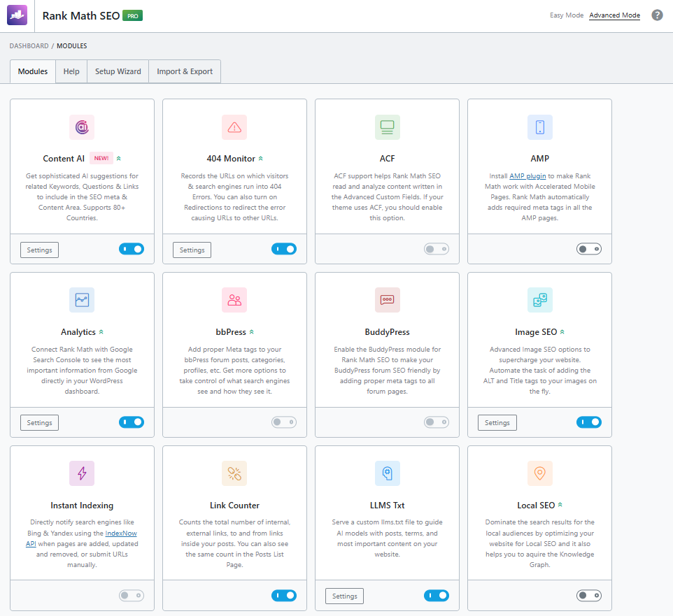Open the help question mark icon
Screen dimensions: 673x616
click(x=657, y=15)
